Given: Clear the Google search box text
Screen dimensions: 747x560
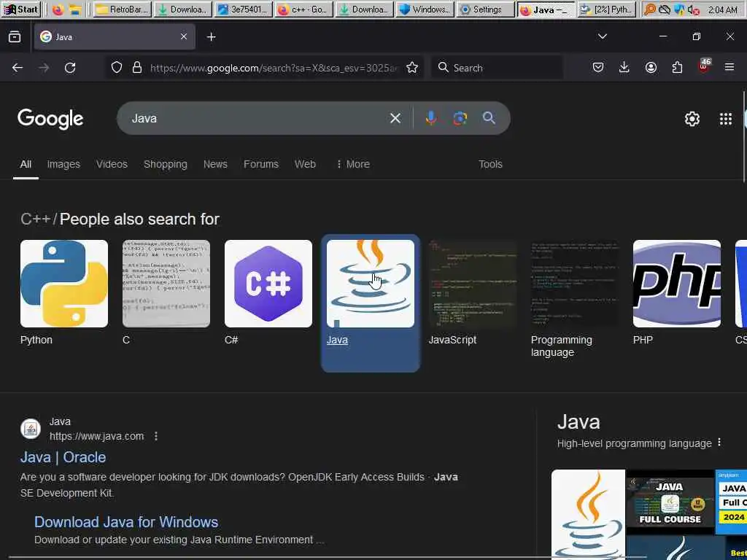Looking at the screenshot, I should click(x=395, y=118).
